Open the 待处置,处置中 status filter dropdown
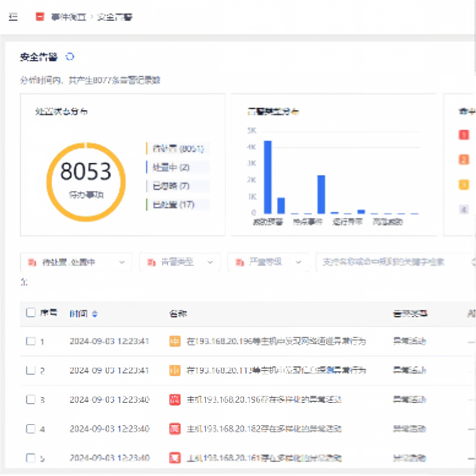476x476 pixels. (76, 262)
